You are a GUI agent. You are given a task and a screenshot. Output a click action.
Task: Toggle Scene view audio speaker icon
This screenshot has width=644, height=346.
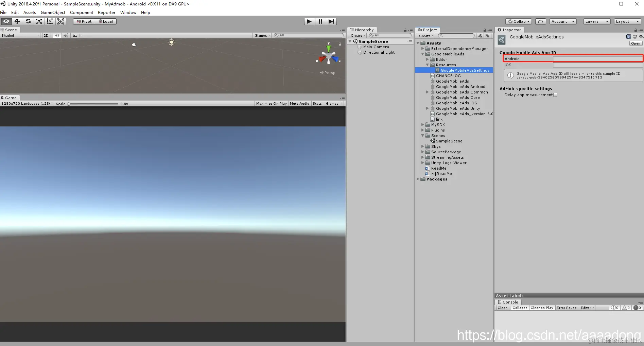(x=66, y=35)
